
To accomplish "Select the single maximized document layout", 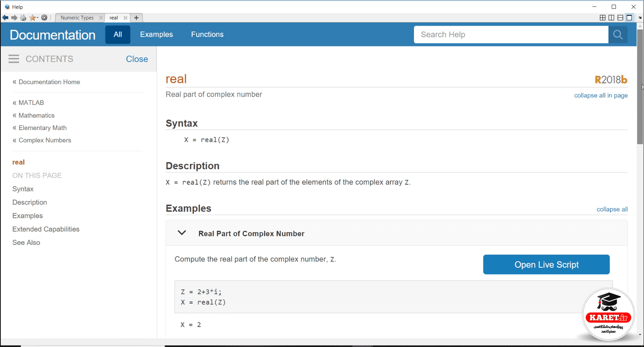I will [629, 18].
